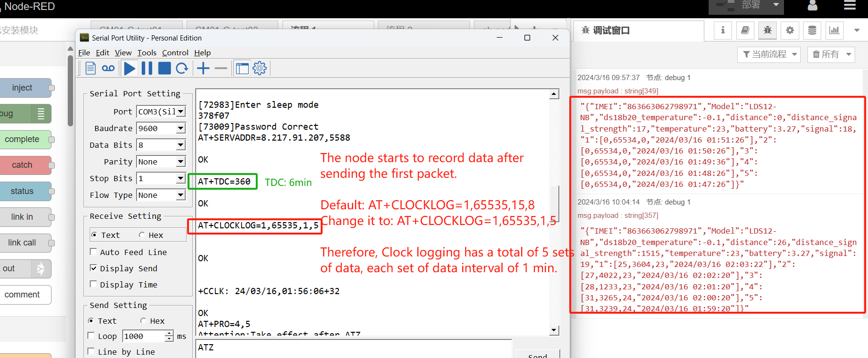Enable Line by Line checkbox

tap(91, 351)
